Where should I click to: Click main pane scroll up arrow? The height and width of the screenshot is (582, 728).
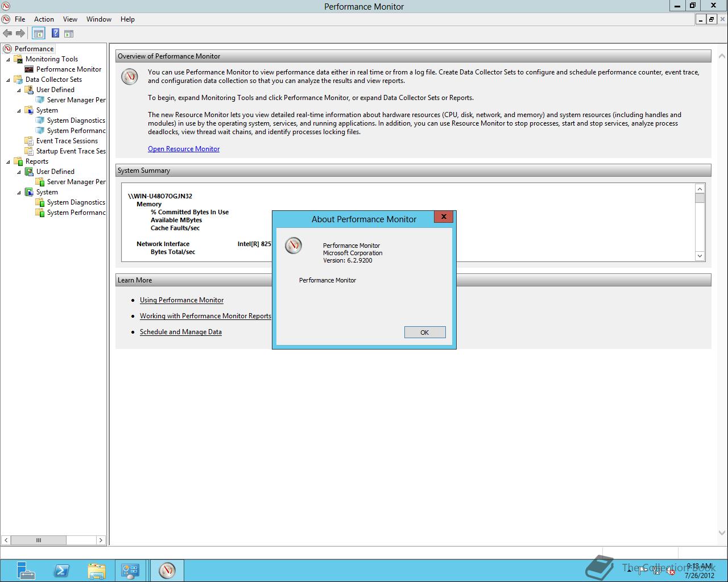click(722, 56)
